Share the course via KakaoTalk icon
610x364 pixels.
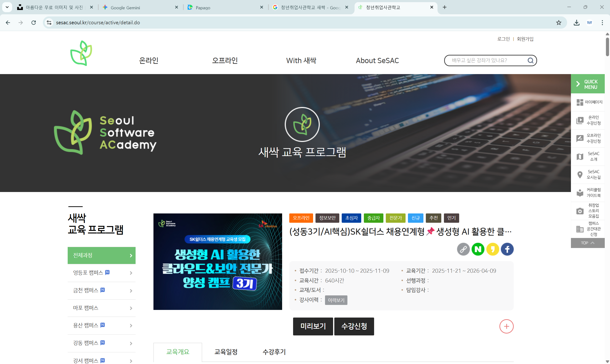tap(493, 249)
